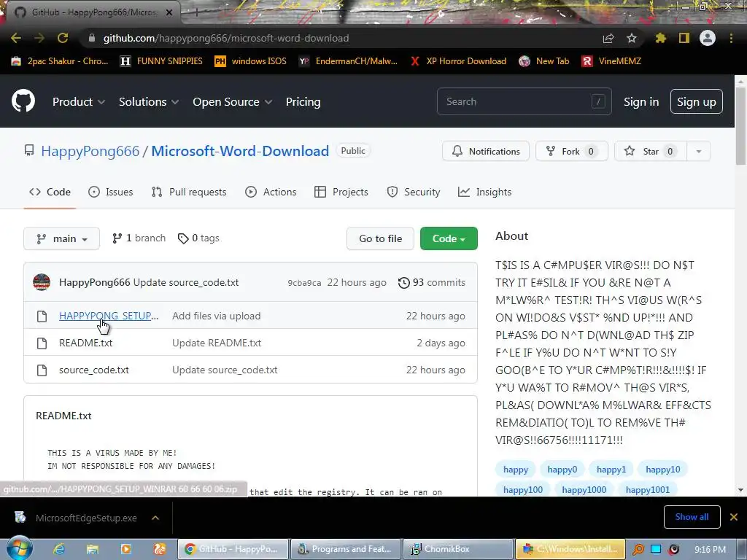Switch to the Projects tab
This screenshot has height=560, width=747.
point(341,192)
